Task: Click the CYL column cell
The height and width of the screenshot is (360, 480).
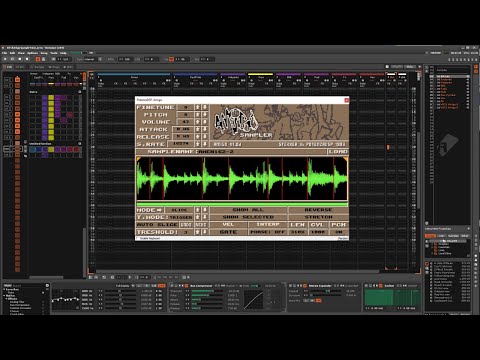Action: [318, 224]
